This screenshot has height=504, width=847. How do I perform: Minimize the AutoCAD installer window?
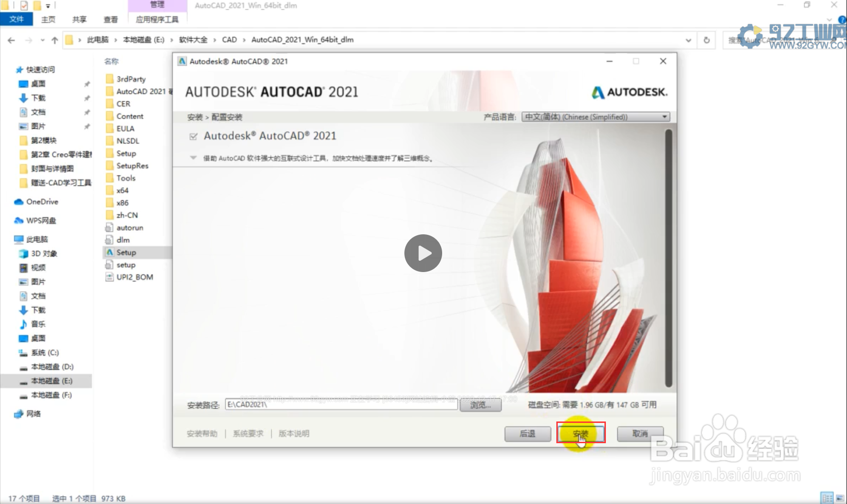[609, 61]
